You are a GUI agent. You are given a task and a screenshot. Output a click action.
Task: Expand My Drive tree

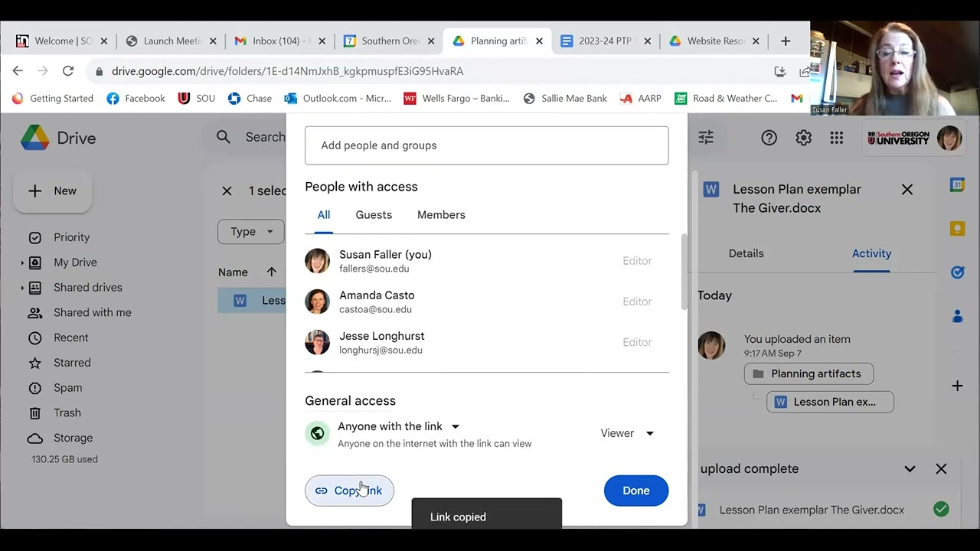tap(22, 262)
